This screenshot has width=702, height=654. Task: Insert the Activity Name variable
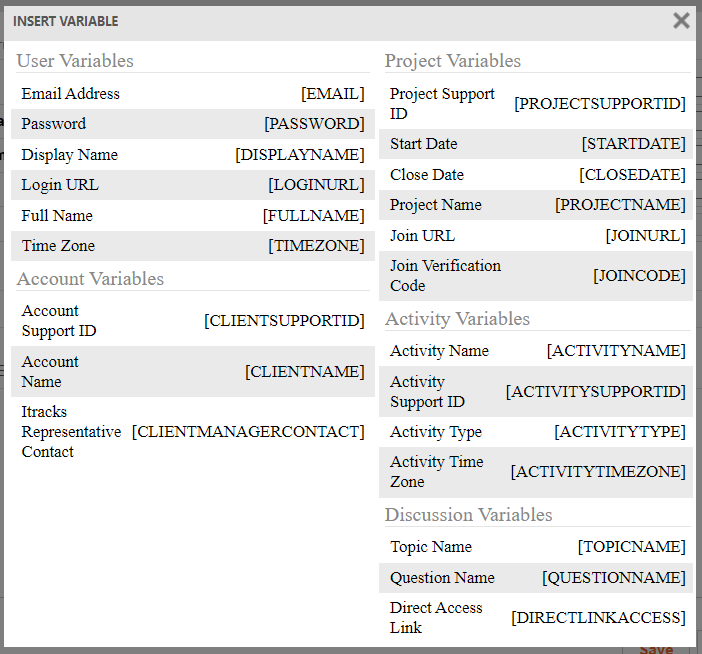point(536,351)
